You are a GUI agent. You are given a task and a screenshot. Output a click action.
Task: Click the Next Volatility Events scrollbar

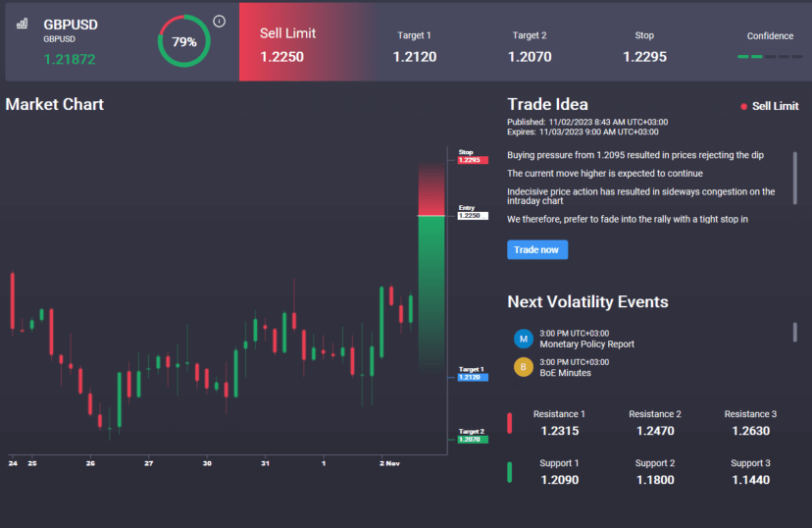(x=795, y=332)
